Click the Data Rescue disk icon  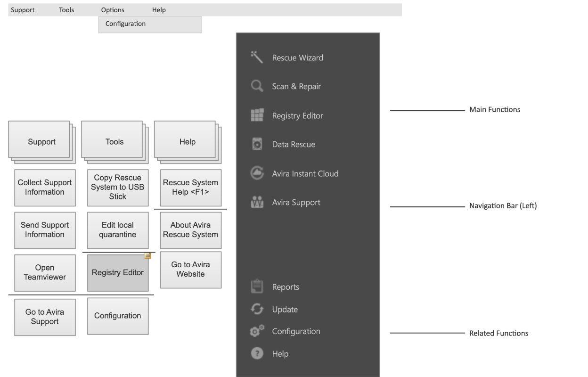click(x=257, y=144)
